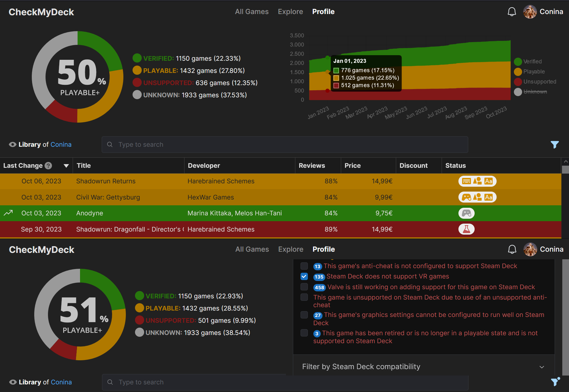The width and height of the screenshot is (569, 392).
Task: Open Conina link in bottom Library heading
Action: point(61,382)
